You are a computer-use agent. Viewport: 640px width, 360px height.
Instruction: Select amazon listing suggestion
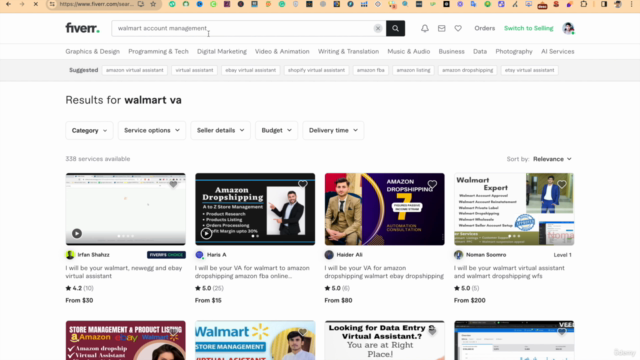click(413, 70)
